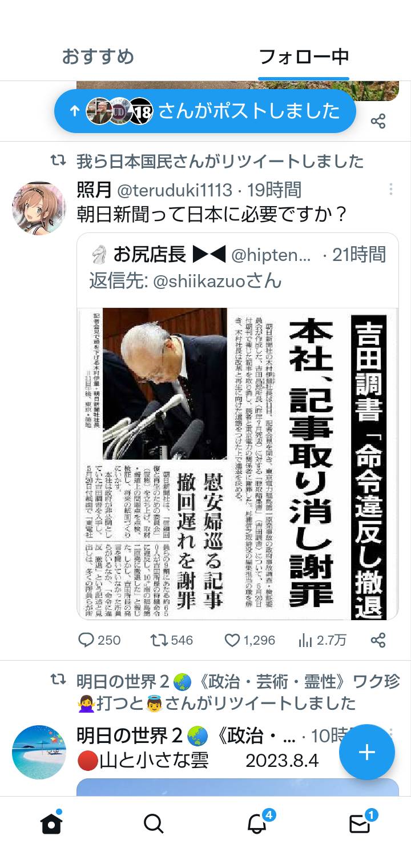This screenshot has width=411, height=868.
Task: Select the フォロー中 tab
Action: pyautogui.click(x=304, y=57)
